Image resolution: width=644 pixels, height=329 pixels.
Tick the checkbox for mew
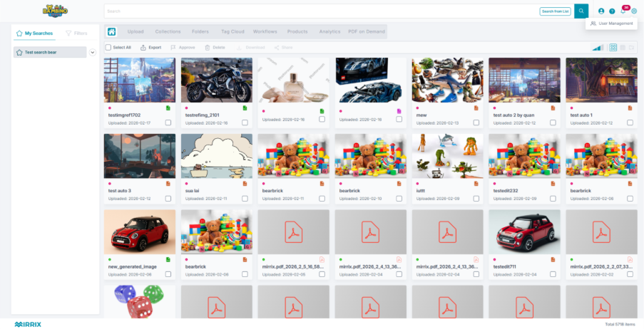pyautogui.click(x=476, y=122)
